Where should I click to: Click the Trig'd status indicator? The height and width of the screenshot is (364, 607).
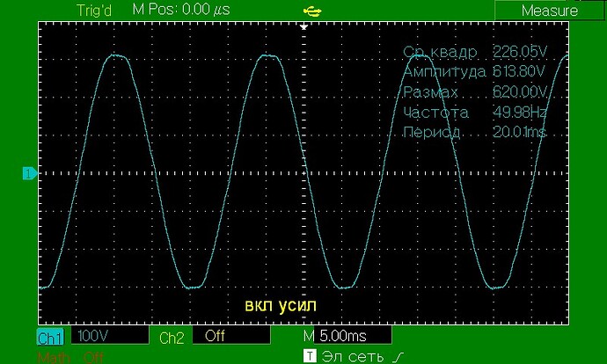tap(94, 11)
